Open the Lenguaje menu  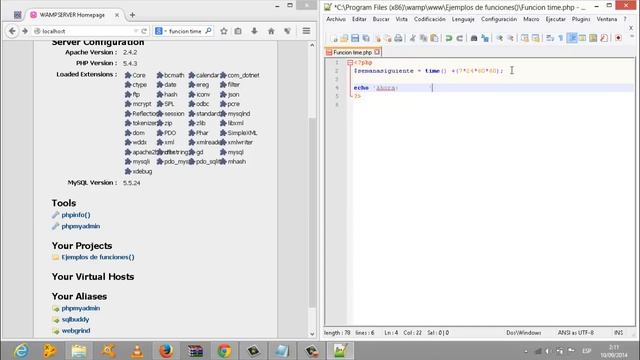pyautogui.click(x=463, y=19)
